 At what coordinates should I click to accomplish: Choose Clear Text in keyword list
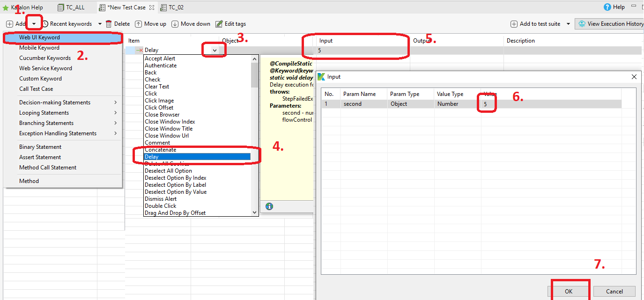tap(197, 87)
